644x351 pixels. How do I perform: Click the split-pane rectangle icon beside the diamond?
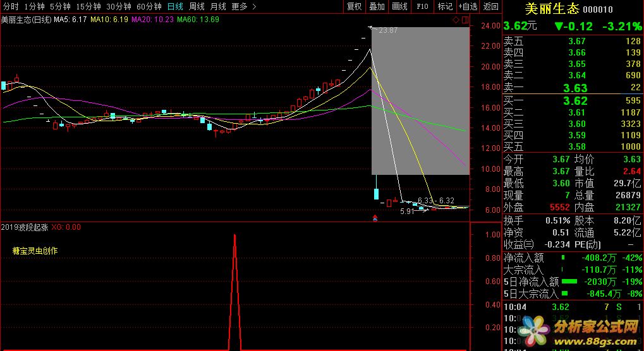point(465,20)
